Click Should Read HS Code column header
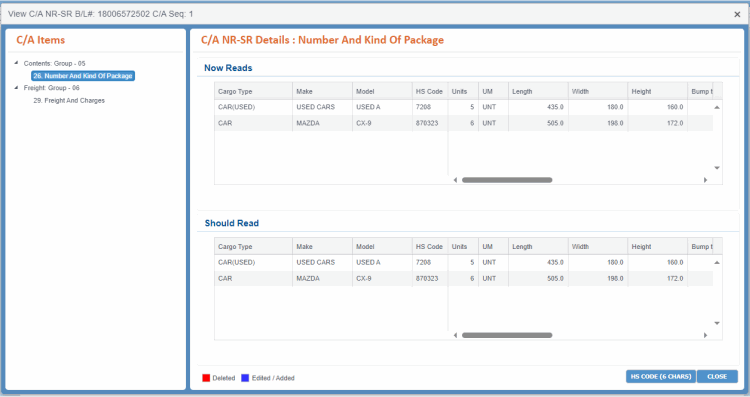The height and width of the screenshot is (397, 750). click(430, 246)
